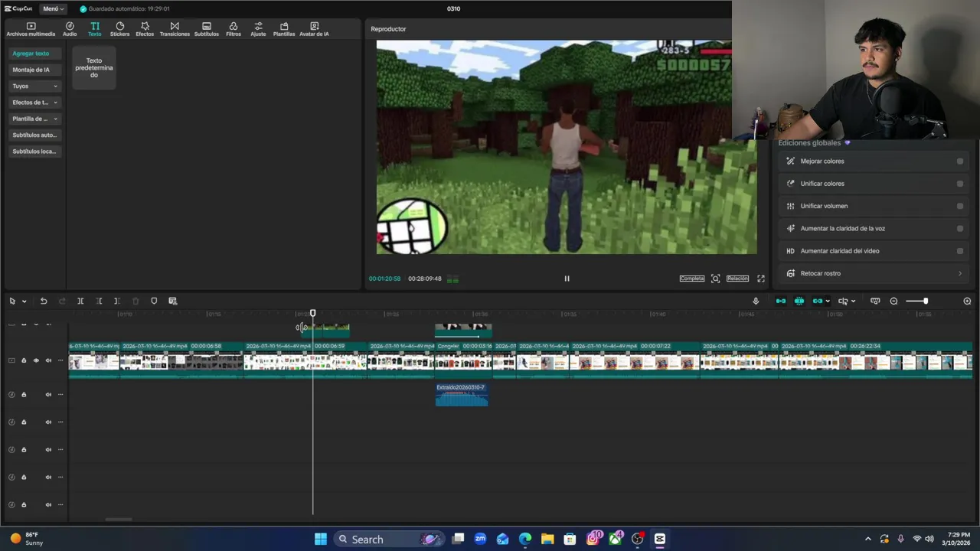Viewport: 980px width, 551px height.
Task: Click the Relación aspect ratio button
Action: click(737, 279)
